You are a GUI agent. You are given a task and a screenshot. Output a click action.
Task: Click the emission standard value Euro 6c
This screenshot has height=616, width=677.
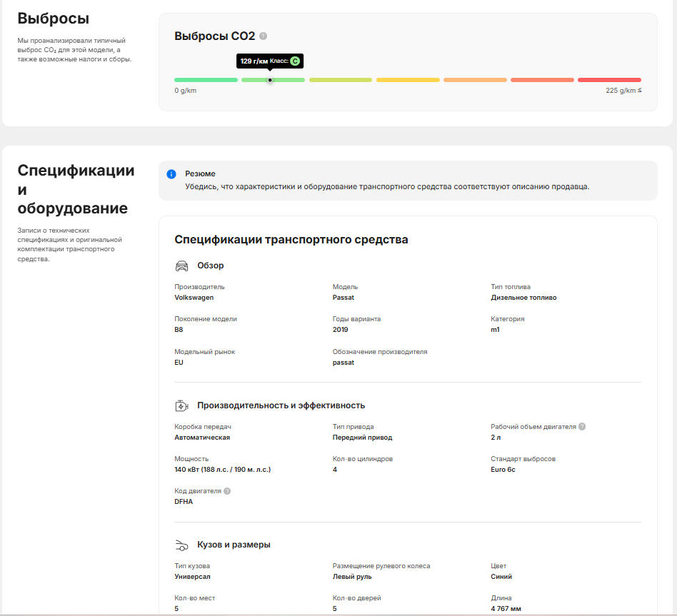(503, 469)
